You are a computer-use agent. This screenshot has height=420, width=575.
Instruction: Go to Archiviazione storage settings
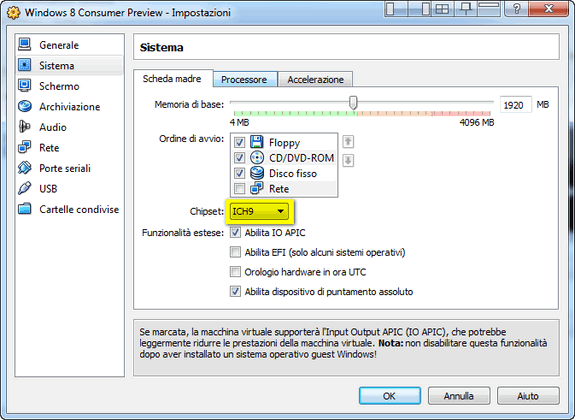coord(69,106)
